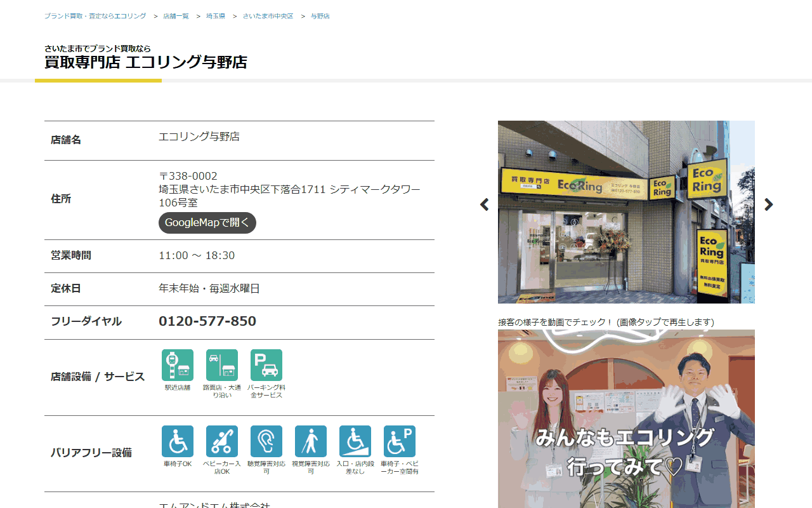This screenshot has width=812, height=508.
Task: Show the next store photo
Action: click(769, 204)
